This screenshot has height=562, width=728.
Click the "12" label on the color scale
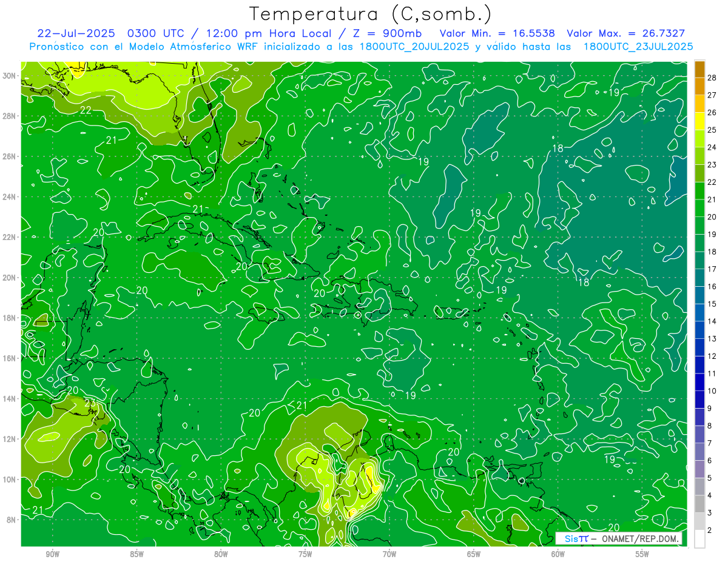click(712, 356)
